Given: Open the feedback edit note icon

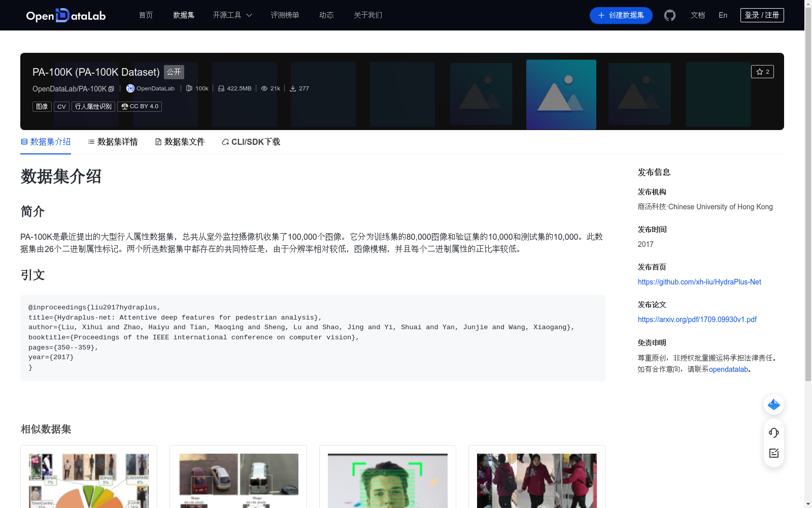Looking at the screenshot, I should coord(774,453).
